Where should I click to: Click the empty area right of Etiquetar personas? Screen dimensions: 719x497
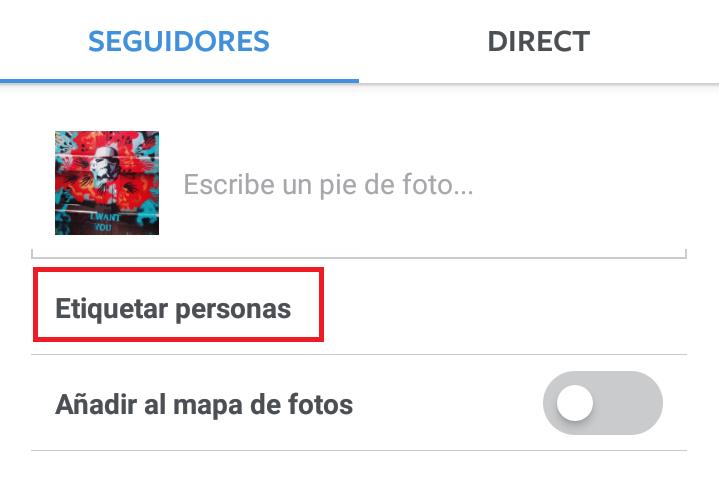pos(504,307)
